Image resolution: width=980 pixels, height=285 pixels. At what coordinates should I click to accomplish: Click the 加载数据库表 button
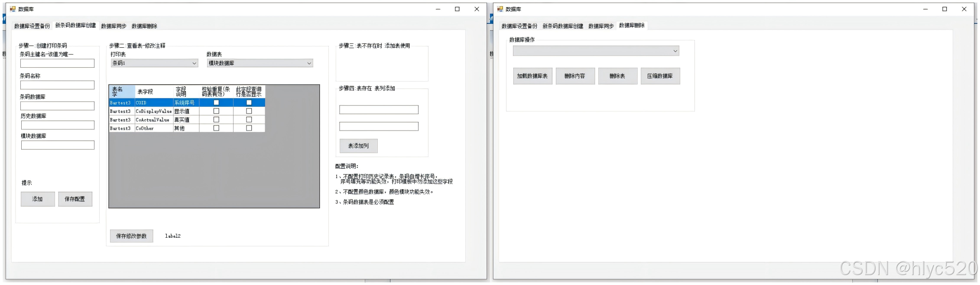[532, 76]
